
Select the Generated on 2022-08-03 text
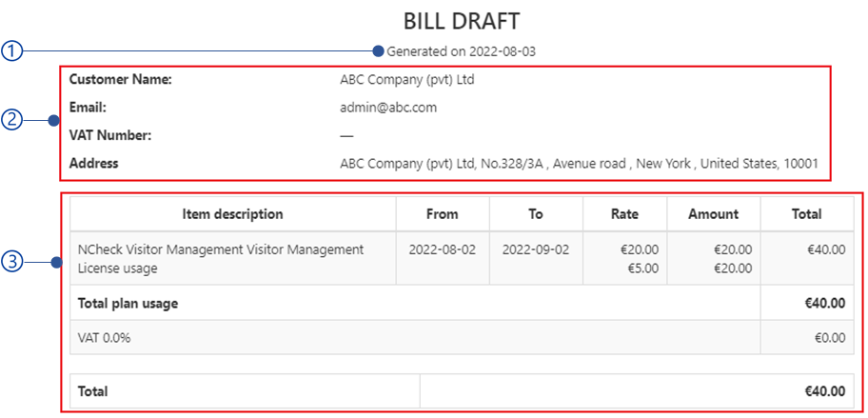click(461, 52)
